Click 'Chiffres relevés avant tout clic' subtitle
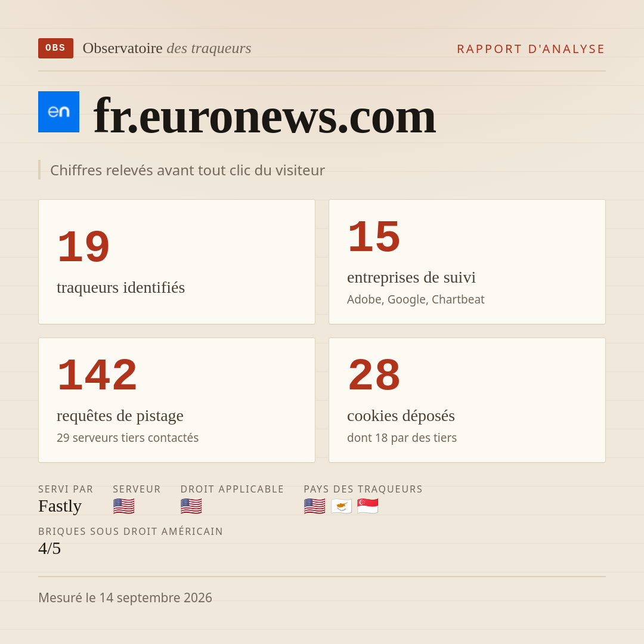644x644 pixels. [187, 170]
